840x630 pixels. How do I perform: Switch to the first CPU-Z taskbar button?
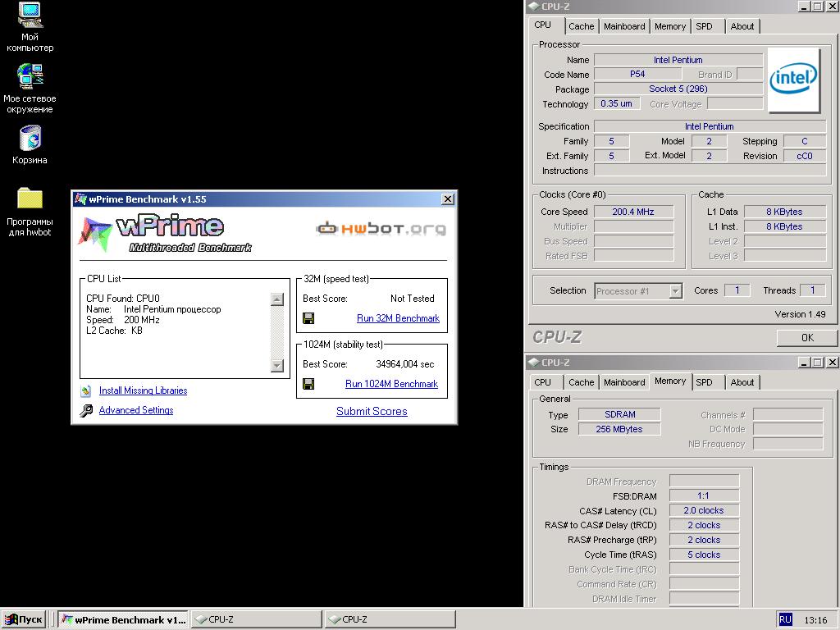pos(257,620)
